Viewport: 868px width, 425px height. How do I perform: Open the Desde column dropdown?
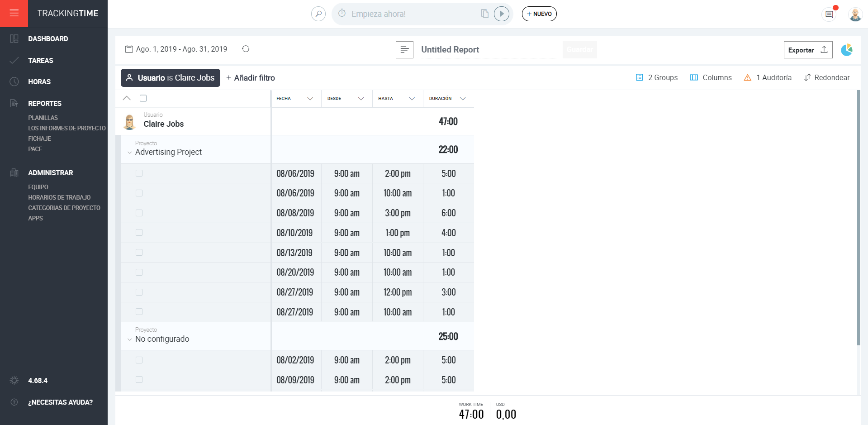pos(361,99)
